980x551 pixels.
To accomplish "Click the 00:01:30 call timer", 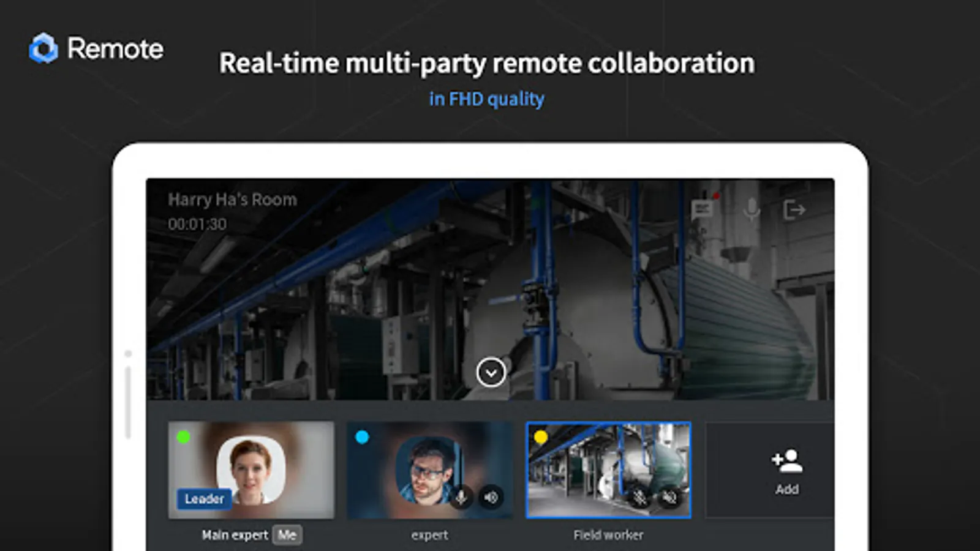I will 197,224.
